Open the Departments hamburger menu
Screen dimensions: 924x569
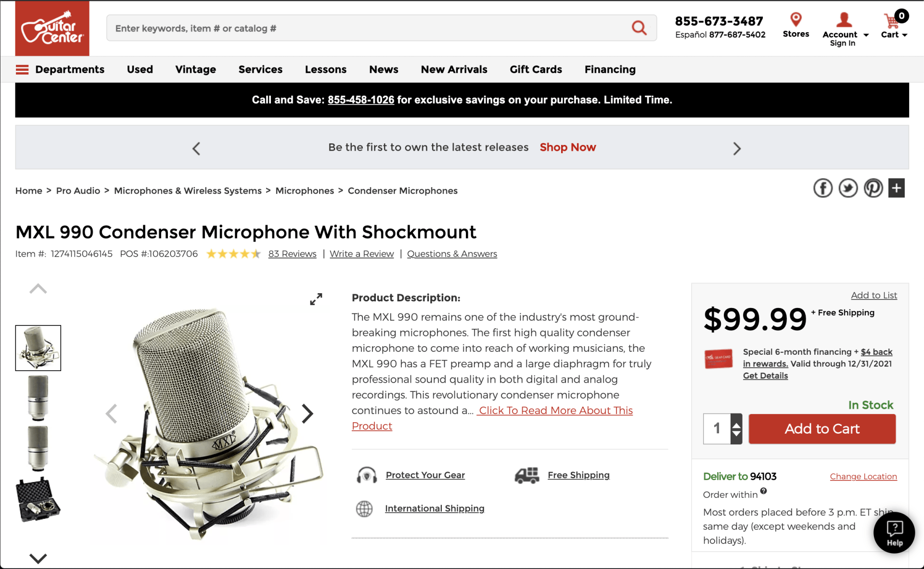pyautogui.click(x=22, y=70)
